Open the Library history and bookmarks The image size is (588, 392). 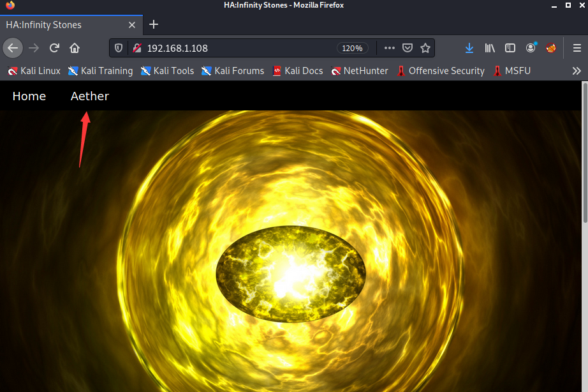pos(490,48)
